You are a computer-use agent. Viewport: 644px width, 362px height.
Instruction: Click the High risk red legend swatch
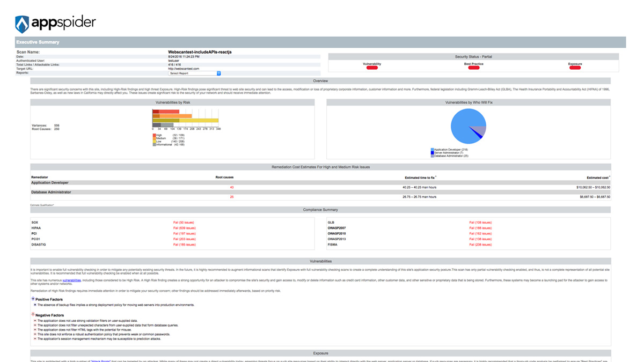coord(154,135)
